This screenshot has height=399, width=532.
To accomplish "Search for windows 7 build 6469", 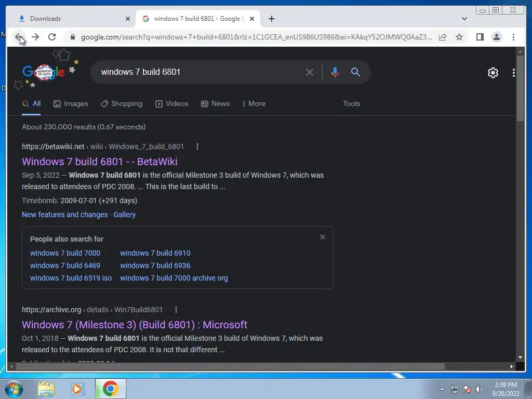I will click(65, 265).
